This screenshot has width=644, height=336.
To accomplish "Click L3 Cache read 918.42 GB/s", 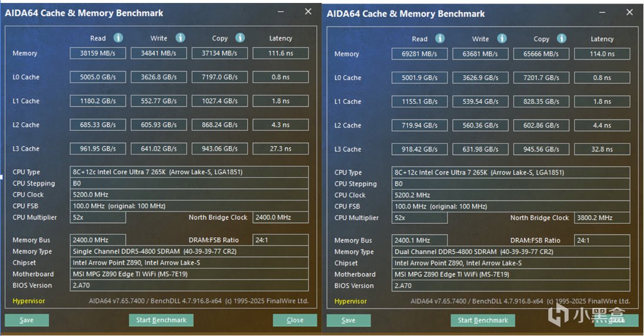I will click(419, 149).
